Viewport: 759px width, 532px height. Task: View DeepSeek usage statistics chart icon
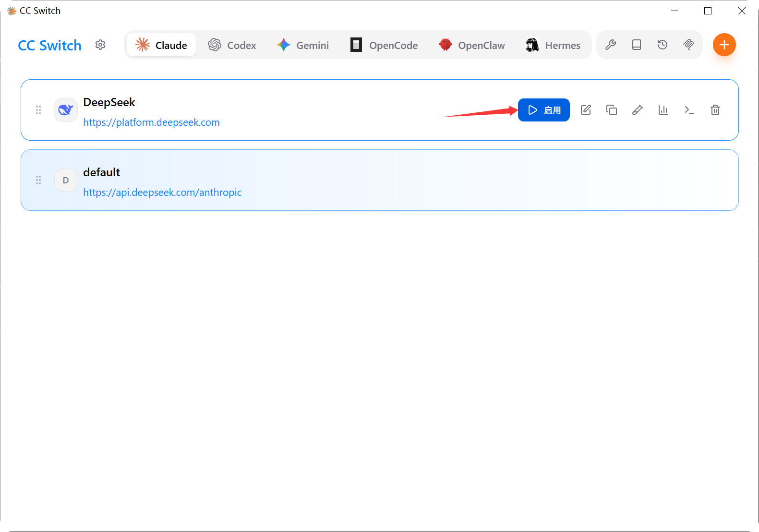[x=663, y=110]
